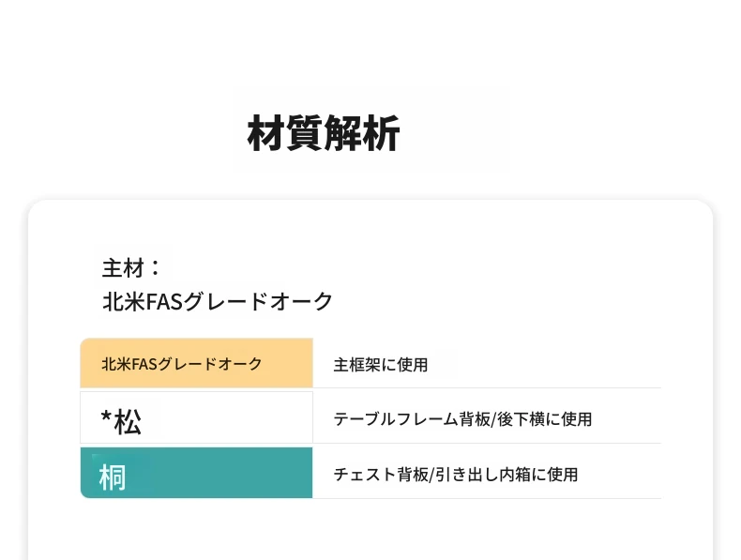Click the 主框架に使用 description

point(381,365)
